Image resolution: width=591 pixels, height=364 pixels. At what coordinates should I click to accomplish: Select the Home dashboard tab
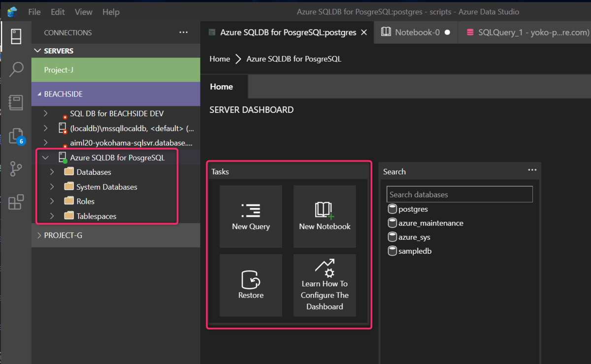pyautogui.click(x=222, y=87)
